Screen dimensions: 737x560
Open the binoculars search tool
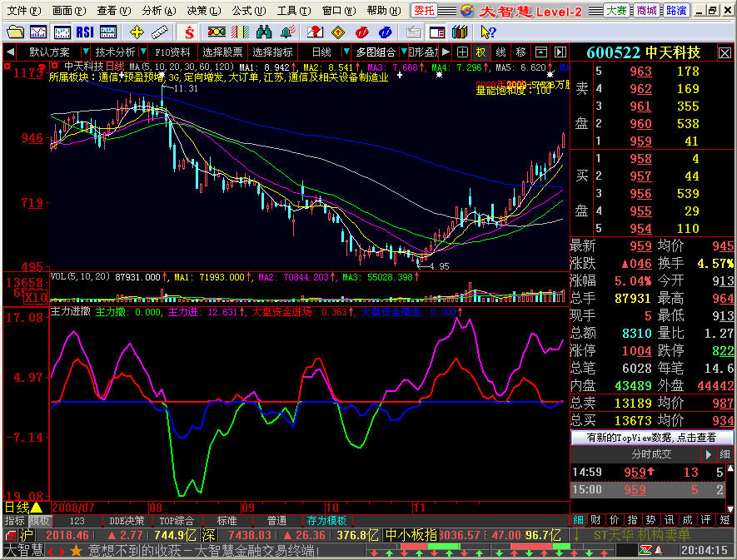point(264,32)
